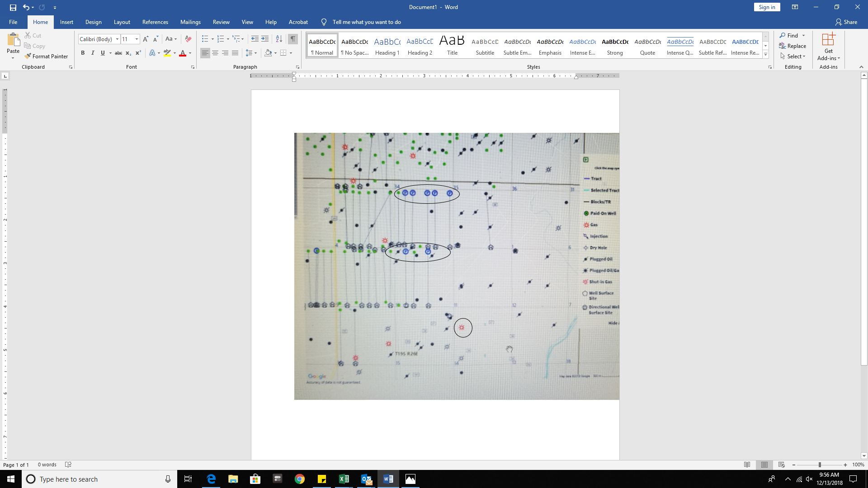This screenshot has height=488, width=868.
Task: Click Bullets list icon
Action: [205, 39]
